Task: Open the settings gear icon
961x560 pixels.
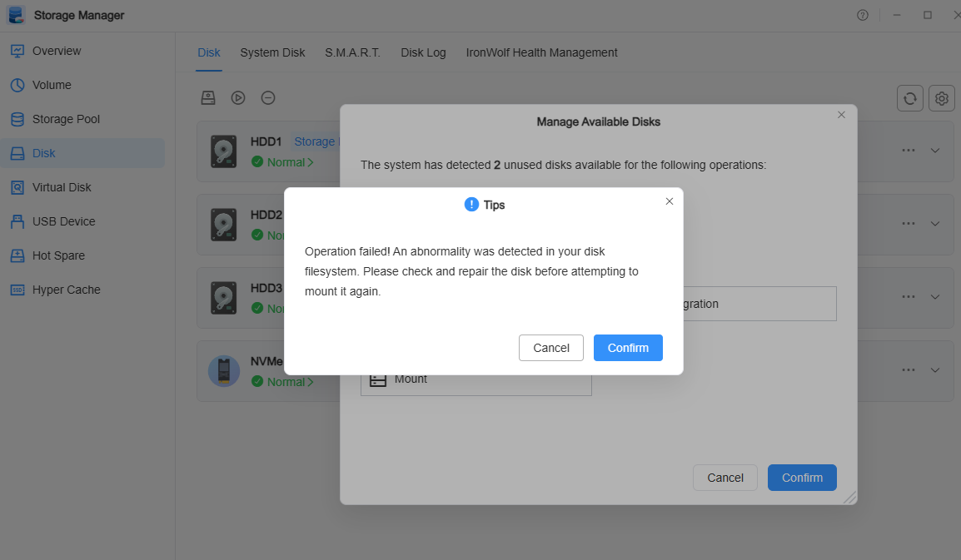Action: point(941,98)
